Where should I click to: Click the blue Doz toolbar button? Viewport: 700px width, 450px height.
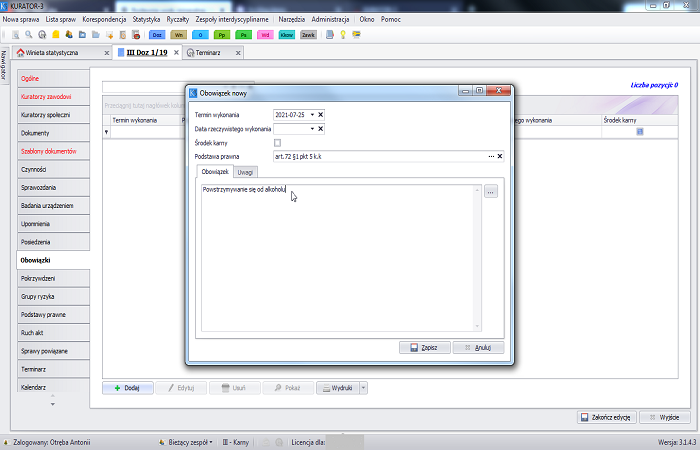pyautogui.click(x=157, y=35)
